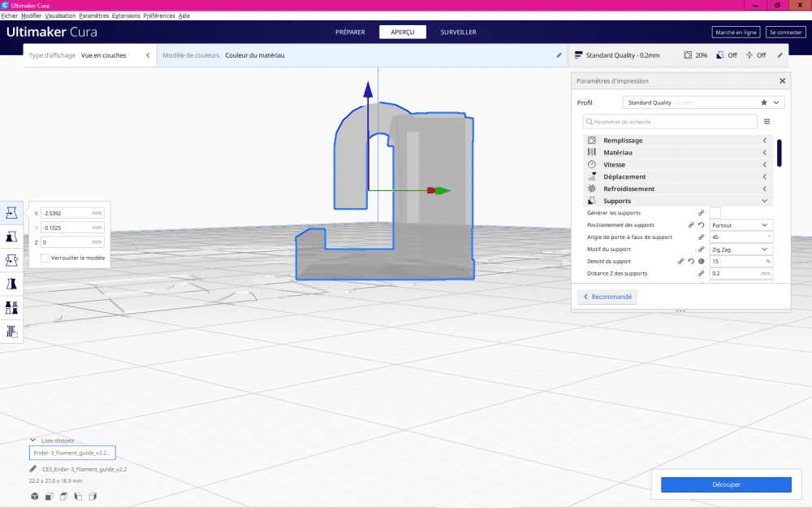
Task: Expand the Vitesse settings category
Action: click(x=677, y=164)
